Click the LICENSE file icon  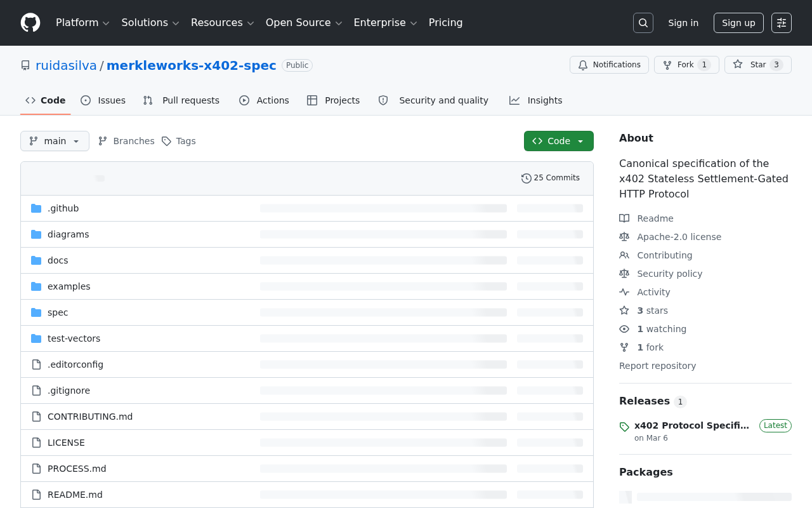(x=36, y=443)
